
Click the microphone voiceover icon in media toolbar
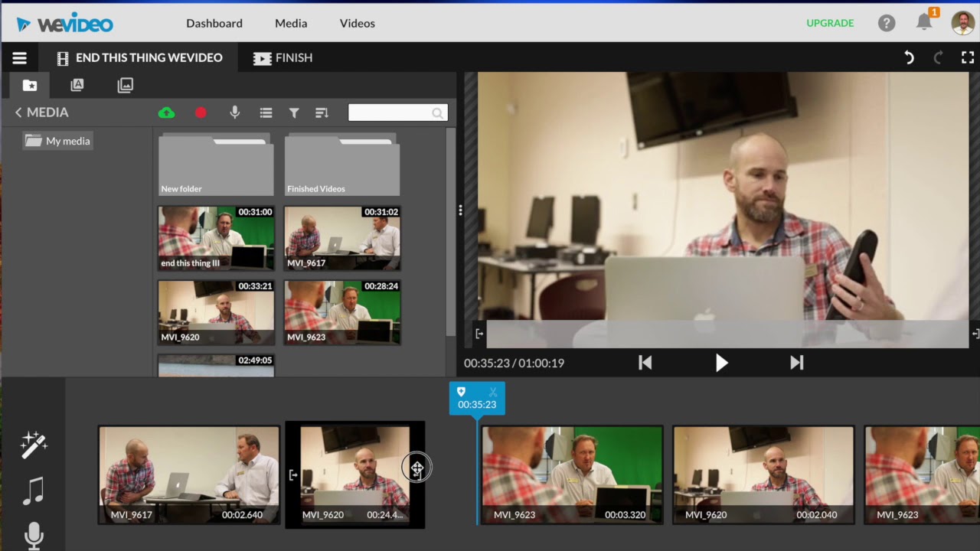(x=235, y=112)
